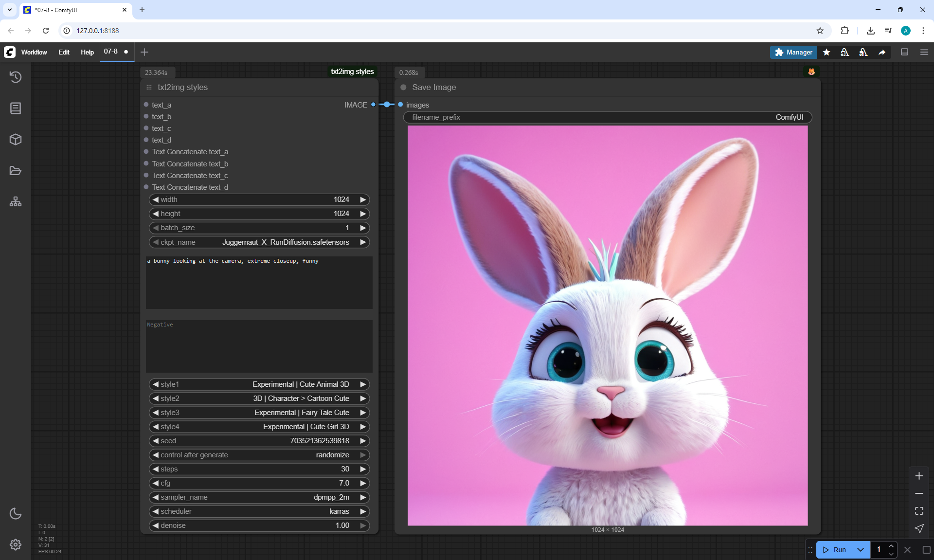Click the share arrow icon in toolbar

[x=882, y=52]
